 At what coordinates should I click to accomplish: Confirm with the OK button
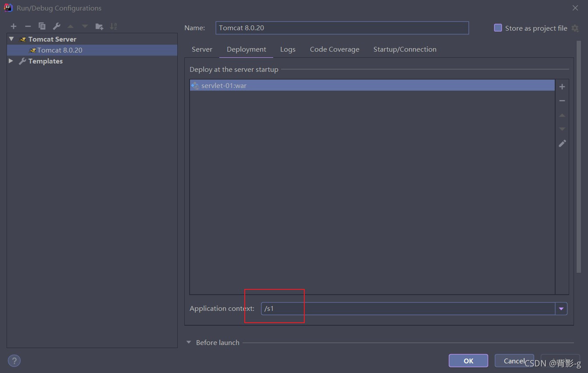point(468,361)
